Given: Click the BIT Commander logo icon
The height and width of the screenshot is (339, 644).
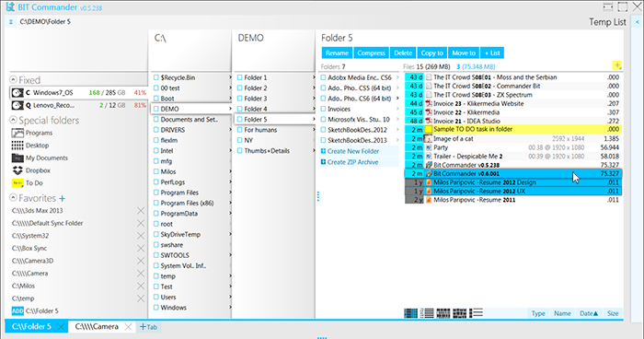Looking at the screenshot, I should [10, 7].
